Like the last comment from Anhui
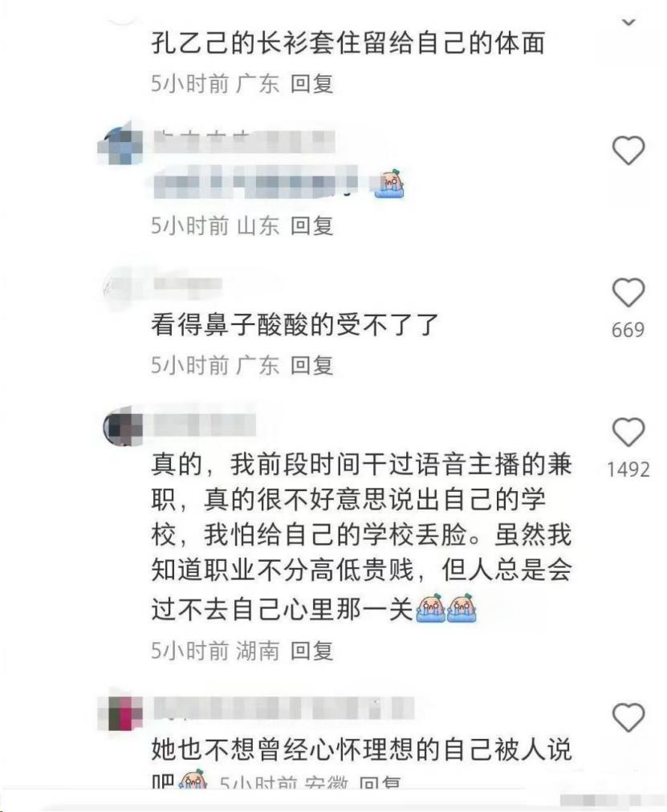667x812 pixels. click(628, 717)
